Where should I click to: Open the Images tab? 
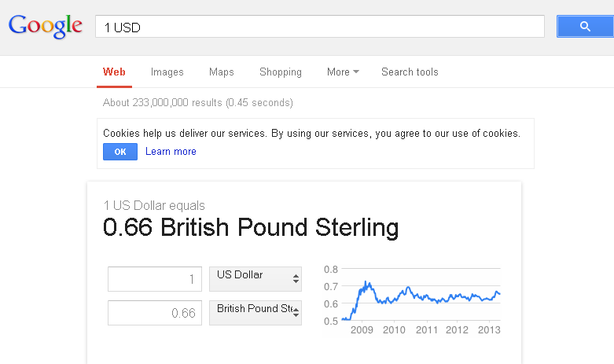click(x=167, y=72)
